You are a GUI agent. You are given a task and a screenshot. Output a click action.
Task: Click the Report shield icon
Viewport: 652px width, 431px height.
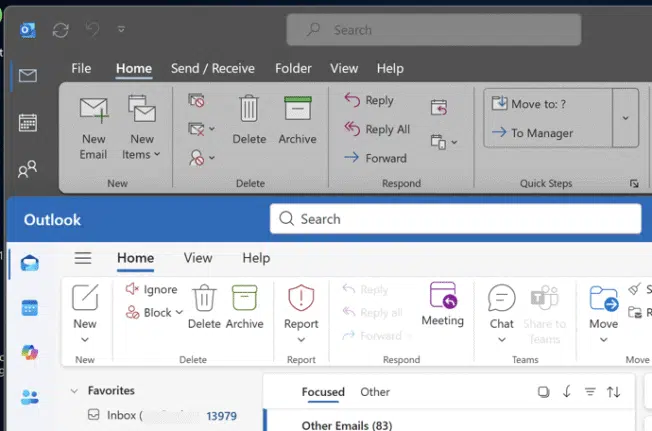pos(301,298)
